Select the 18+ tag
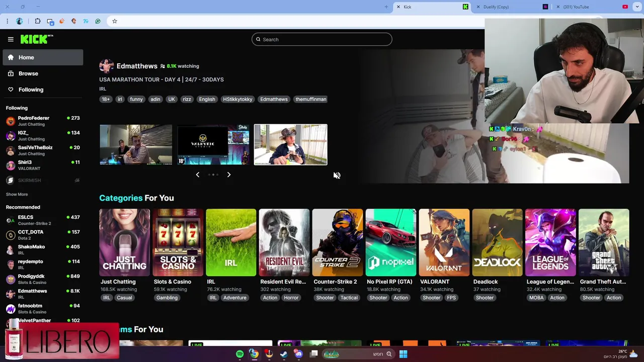This screenshot has height=362, width=644. click(x=106, y=99)
